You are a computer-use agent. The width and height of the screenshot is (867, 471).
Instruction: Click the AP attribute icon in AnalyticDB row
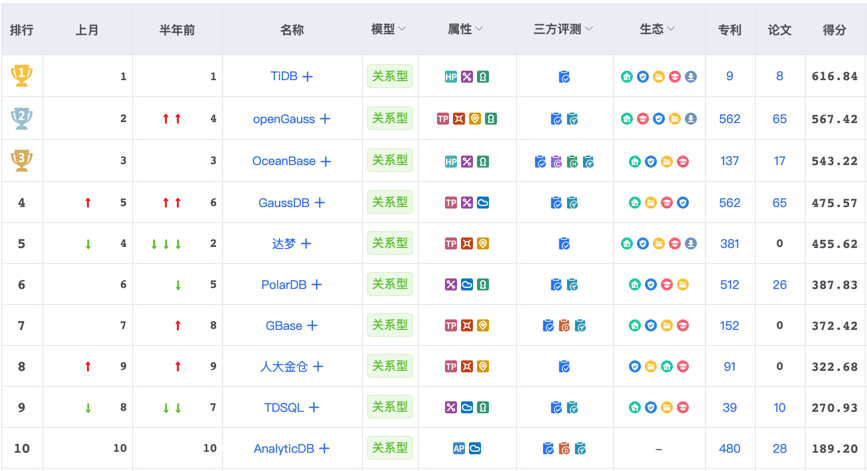(459, 448)
